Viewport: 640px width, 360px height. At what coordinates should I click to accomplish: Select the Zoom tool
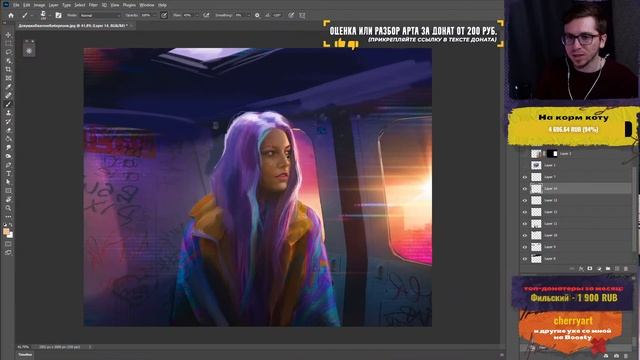click(8, 208)
